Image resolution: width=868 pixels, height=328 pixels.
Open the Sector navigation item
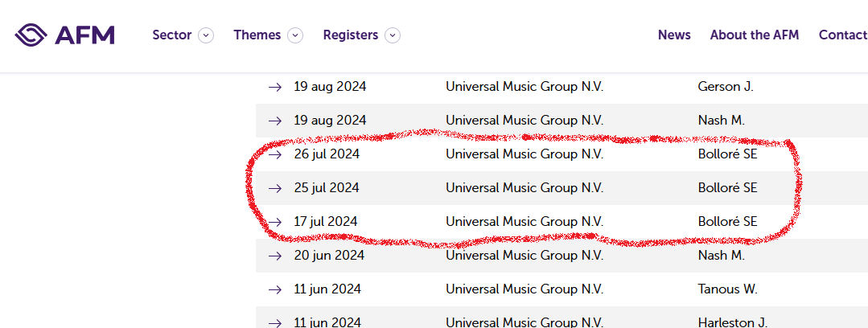171,35
